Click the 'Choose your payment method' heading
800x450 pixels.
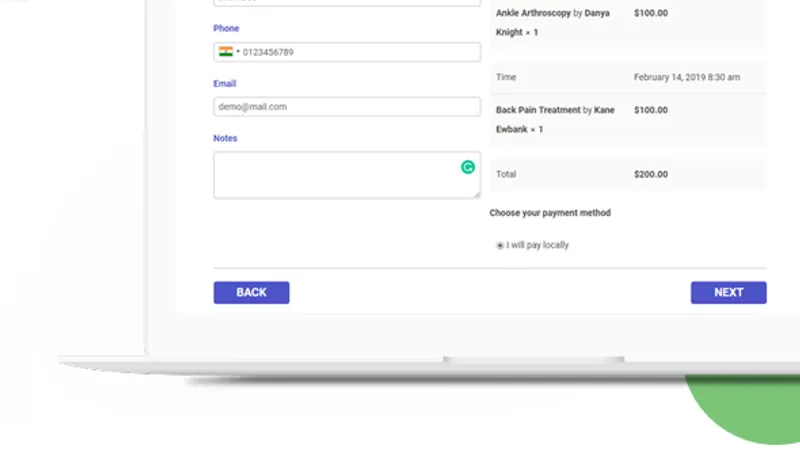[x=550, y=213]
